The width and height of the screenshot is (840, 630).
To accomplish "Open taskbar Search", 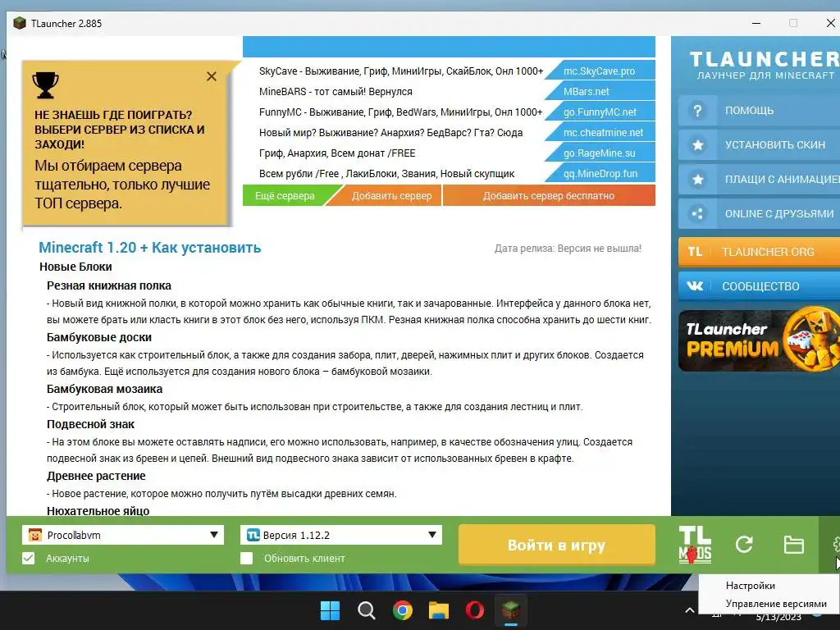I will point(367,610).
